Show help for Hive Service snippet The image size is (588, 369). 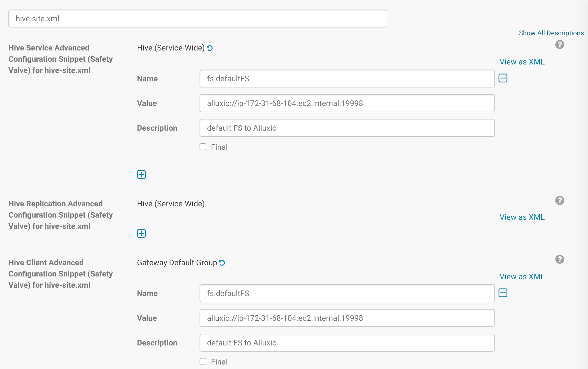560,45
